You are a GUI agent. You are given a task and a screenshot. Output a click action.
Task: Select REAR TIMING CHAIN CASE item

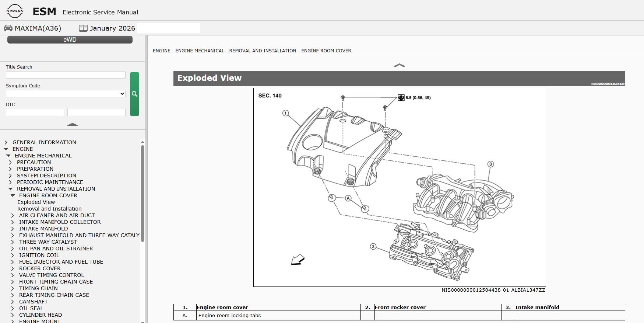[x=54, y=295]
